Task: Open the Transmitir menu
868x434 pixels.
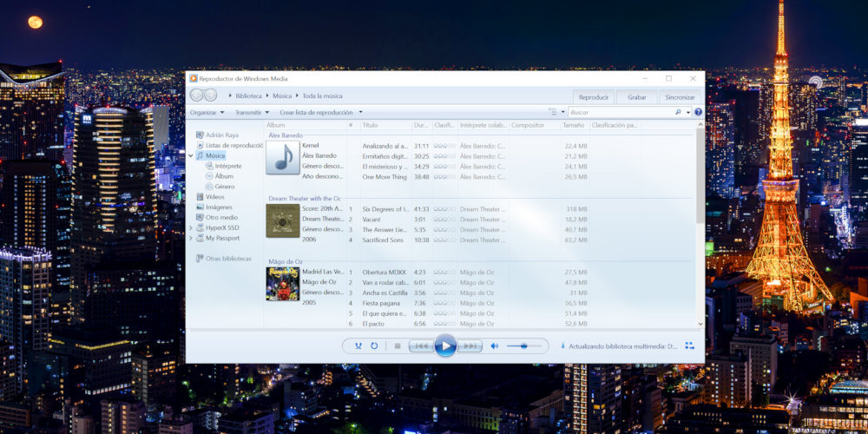Action: pos(252,112)
